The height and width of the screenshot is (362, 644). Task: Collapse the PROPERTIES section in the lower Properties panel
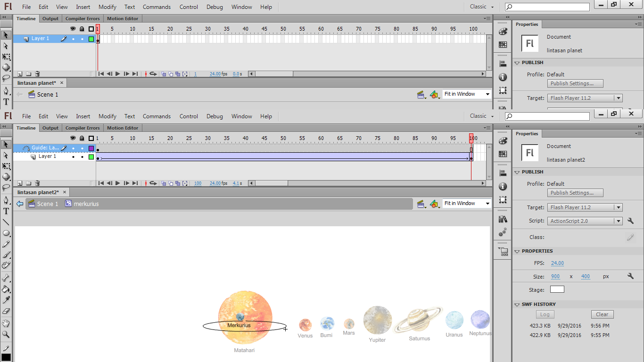tap(517, 251)
